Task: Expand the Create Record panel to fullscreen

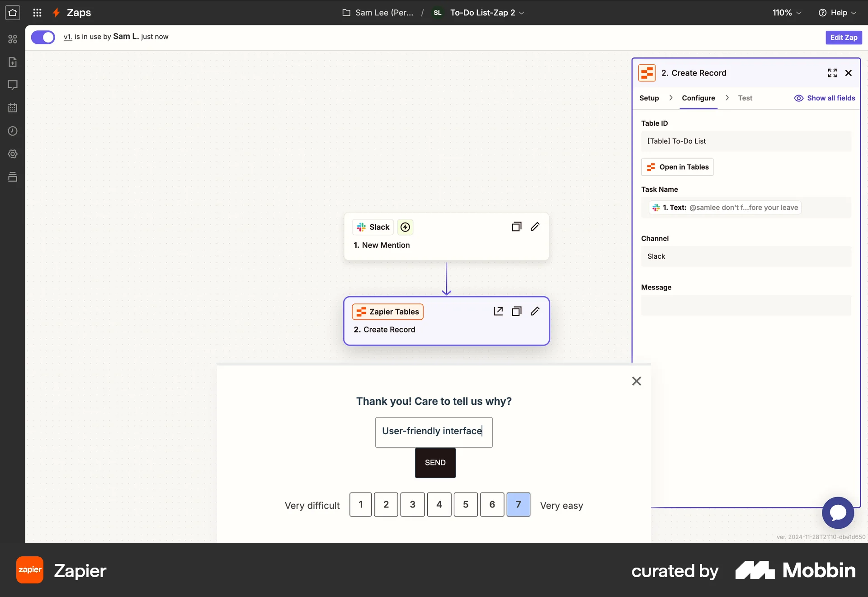Action: click(x=832, y=73)
